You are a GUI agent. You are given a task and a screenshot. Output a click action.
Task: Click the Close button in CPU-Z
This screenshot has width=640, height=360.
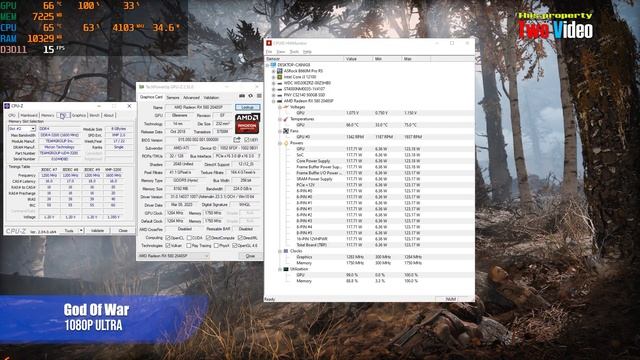point(122,231)
